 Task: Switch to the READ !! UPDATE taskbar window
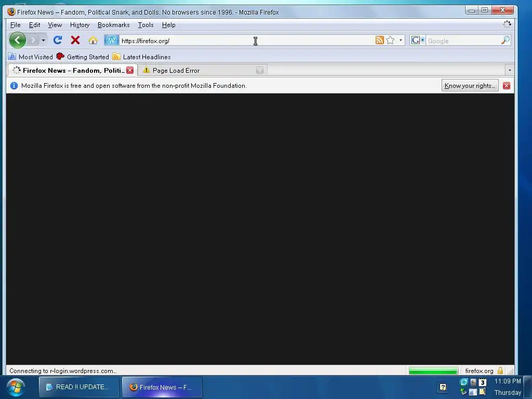pos(79,387)
